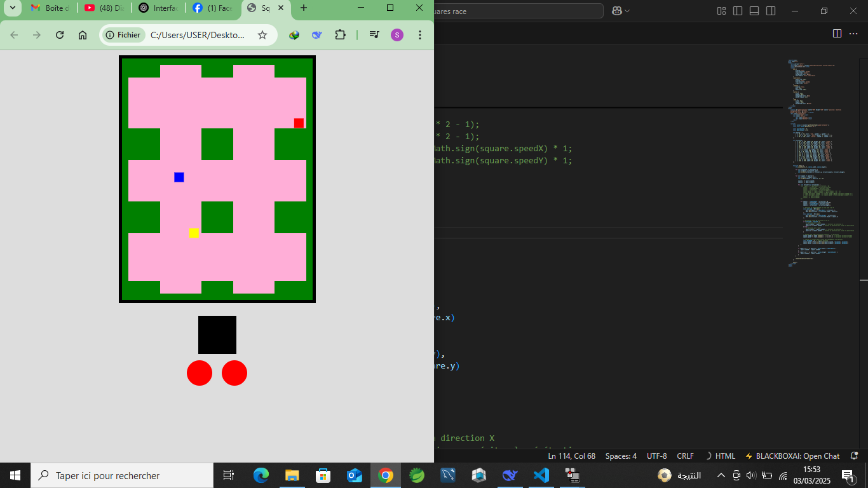Open VS Code notifications bell icon
This screenshot has width=868, height=488.
(x=853, y=456)
